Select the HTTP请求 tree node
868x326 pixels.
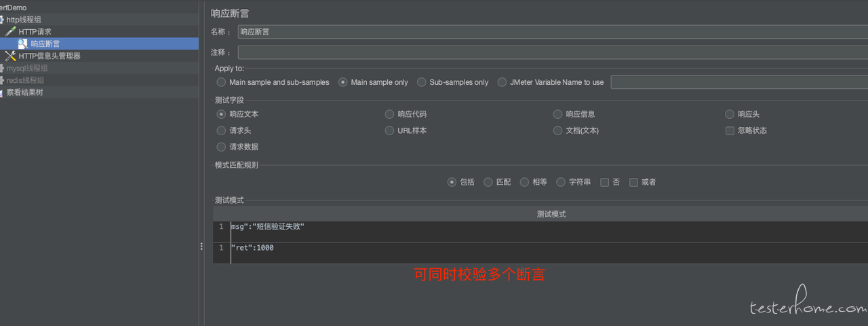point(35,31)
